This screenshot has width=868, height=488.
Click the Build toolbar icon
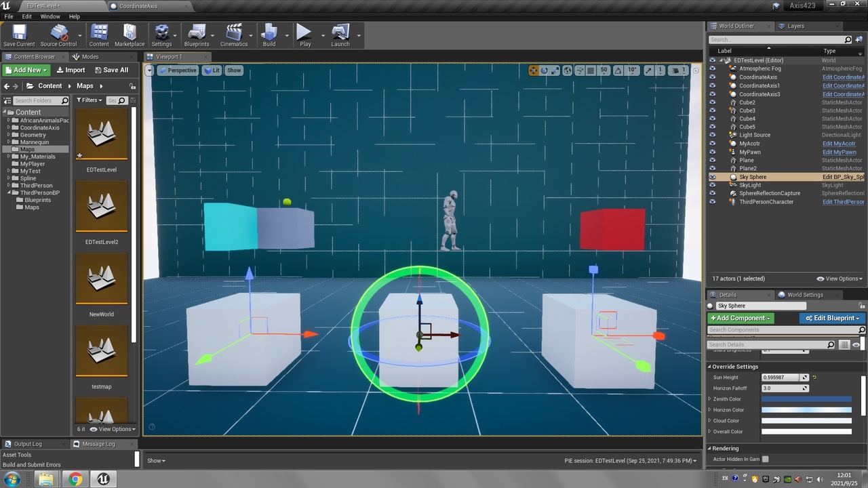pos(269,35)
